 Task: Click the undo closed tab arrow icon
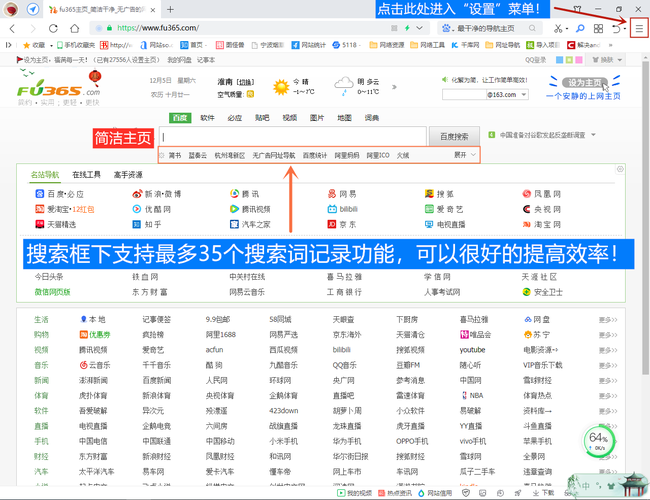[616, 28]
